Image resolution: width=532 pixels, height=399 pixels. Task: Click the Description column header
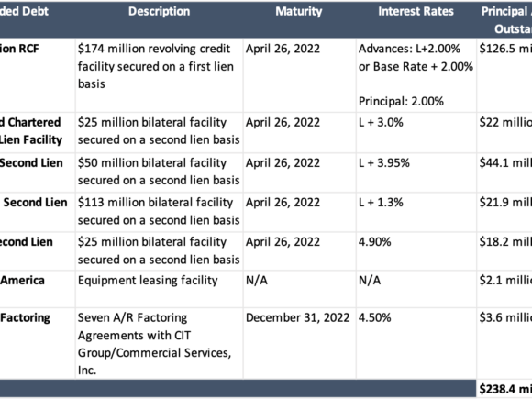click(159, 12)
